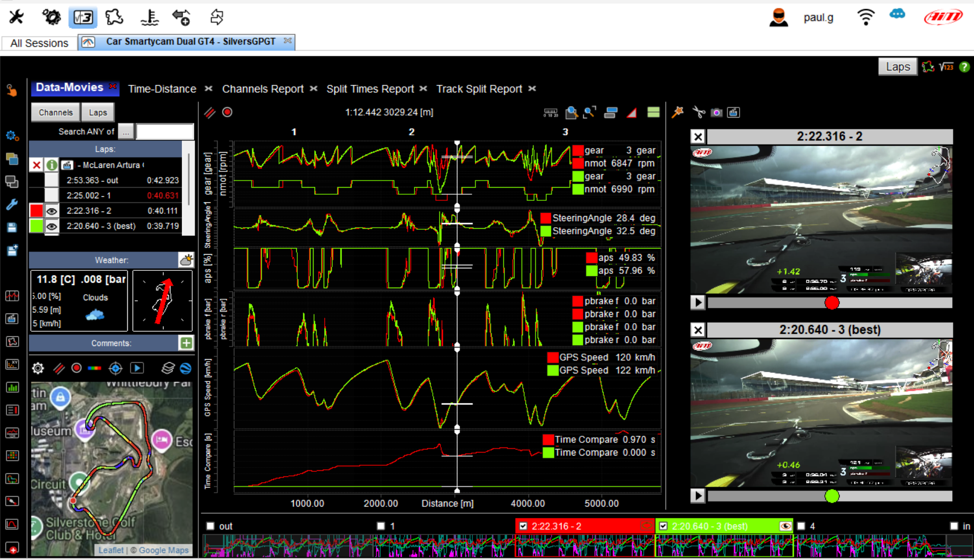The image size is (974, 560).
Task: Open the green help question mark icon
Action: click(x=964, y=67)
